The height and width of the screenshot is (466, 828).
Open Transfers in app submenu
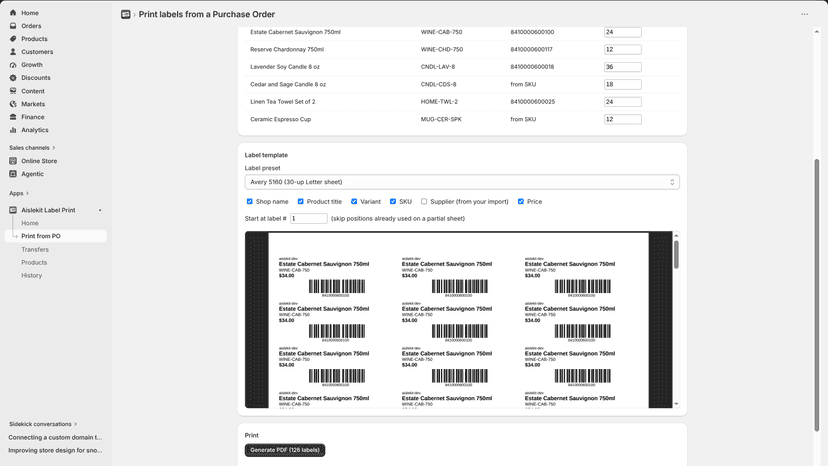tap(35, 249)
